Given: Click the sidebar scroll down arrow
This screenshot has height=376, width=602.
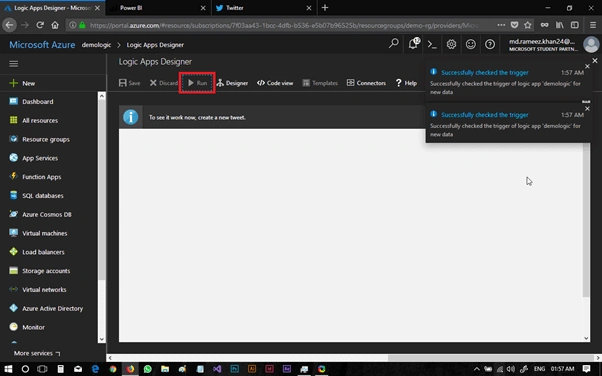Looking at the screenshot, I should click(x=101, y=339).
